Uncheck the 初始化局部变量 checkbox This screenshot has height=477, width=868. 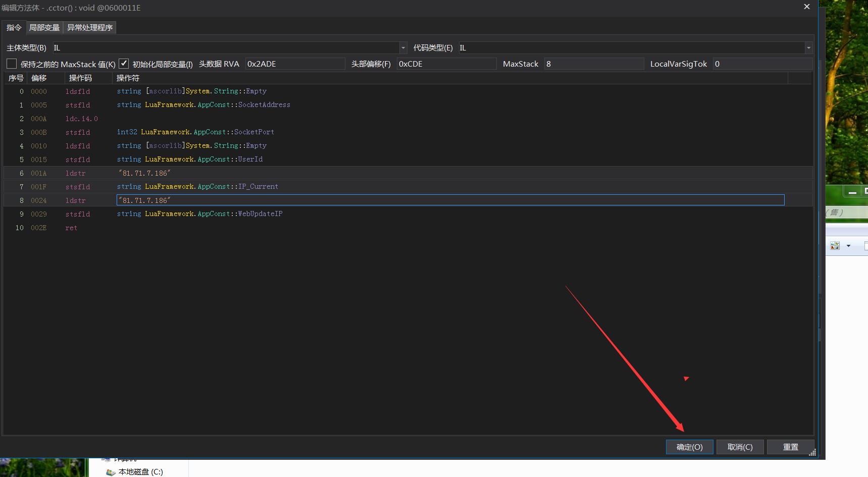coord(124,64)
